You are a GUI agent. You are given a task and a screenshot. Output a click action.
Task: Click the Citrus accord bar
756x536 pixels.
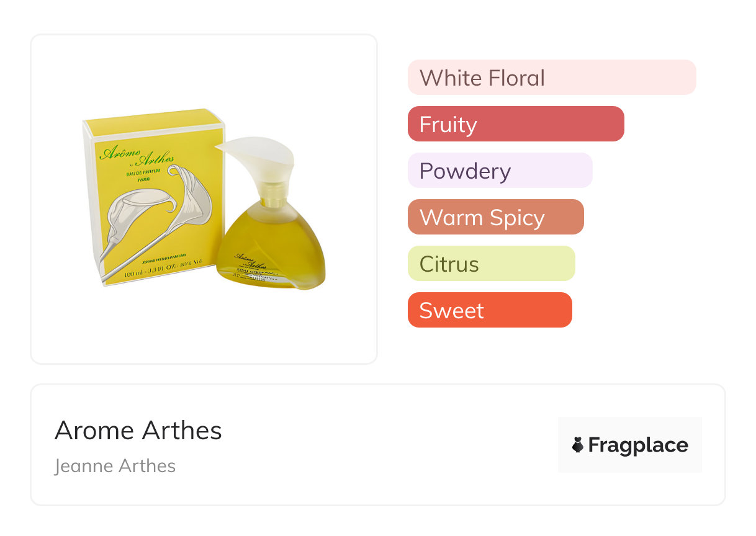point(491,264)
